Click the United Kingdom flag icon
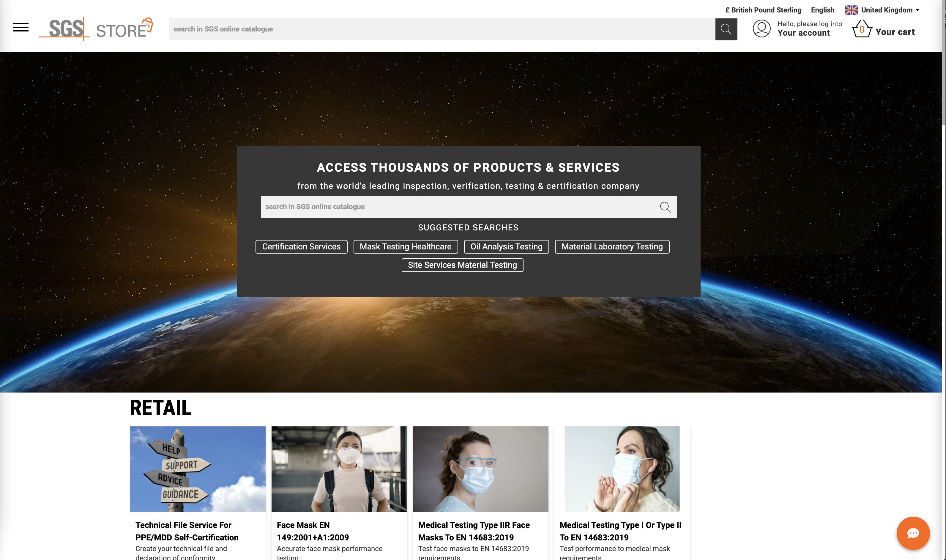 (851, 10)
